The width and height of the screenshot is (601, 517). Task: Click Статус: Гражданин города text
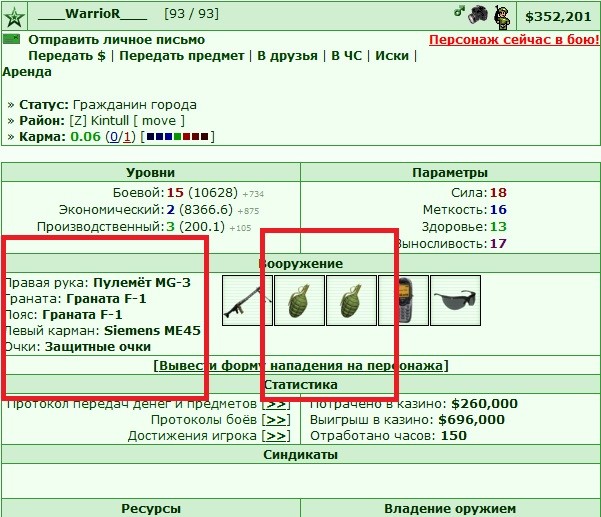[x=108, y=105]
